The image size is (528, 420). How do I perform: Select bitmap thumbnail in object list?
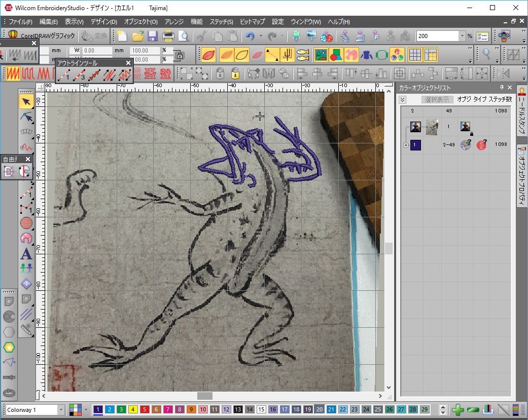coord(432,127)
